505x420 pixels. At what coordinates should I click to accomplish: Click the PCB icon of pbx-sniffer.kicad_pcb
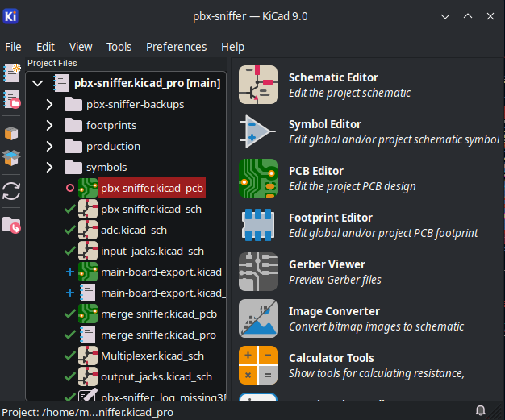click(x=88, y=188)
